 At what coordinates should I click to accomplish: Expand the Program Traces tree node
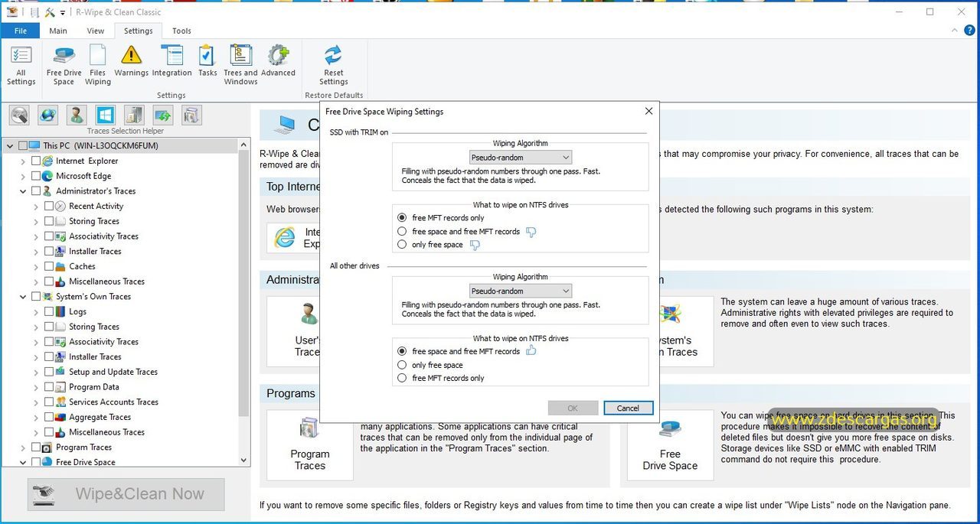(23, 448)
